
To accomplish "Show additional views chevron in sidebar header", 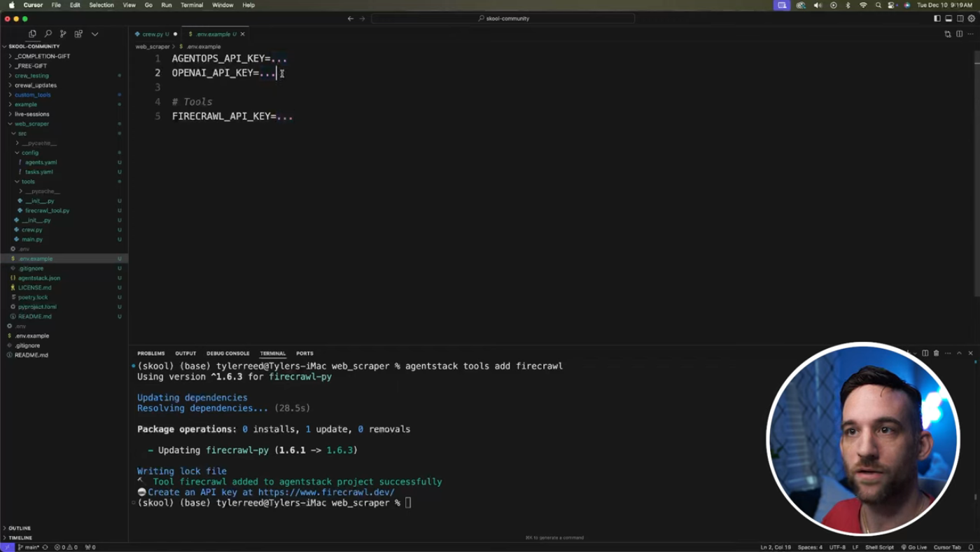I will click(94, 34).
